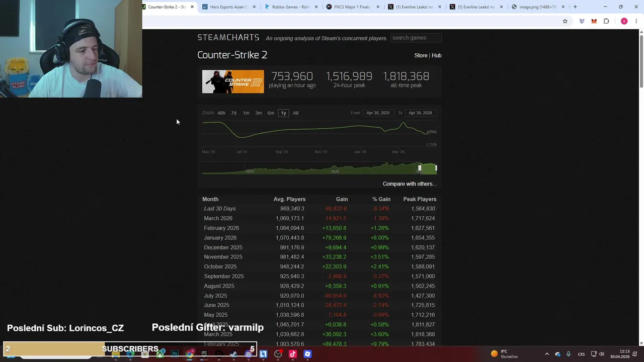Click 'Compare with others...' link
This screenshot has height=362, width=644.
click(x=410, y=184)
